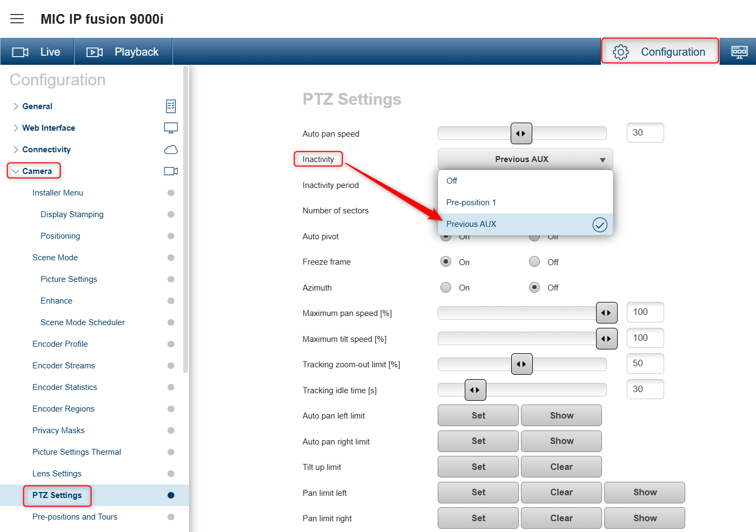
Task: Click Set for Tilt up limit
Action: (478, 467)
